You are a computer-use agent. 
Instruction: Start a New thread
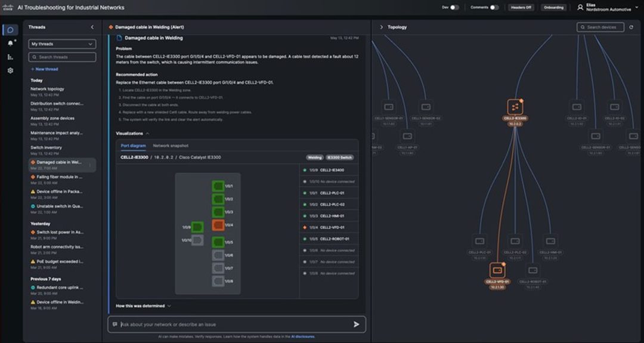pyautogui.click(x=44, y=69)
